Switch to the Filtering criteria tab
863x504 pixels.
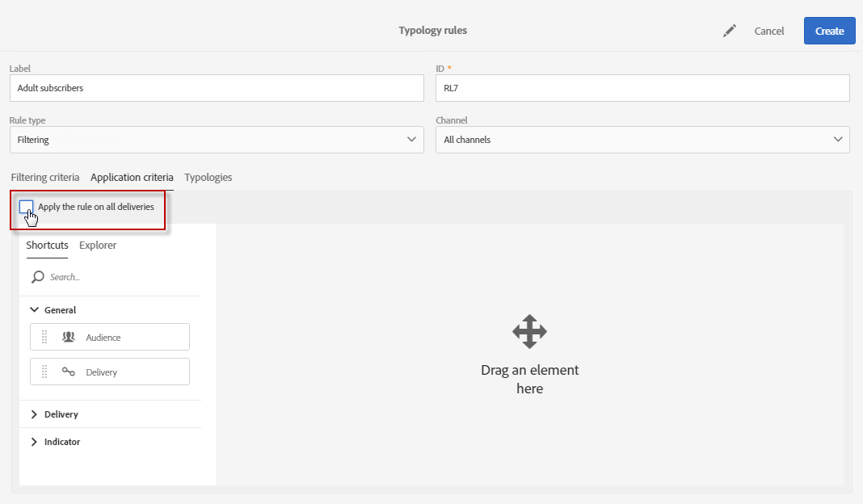(45, 177)
